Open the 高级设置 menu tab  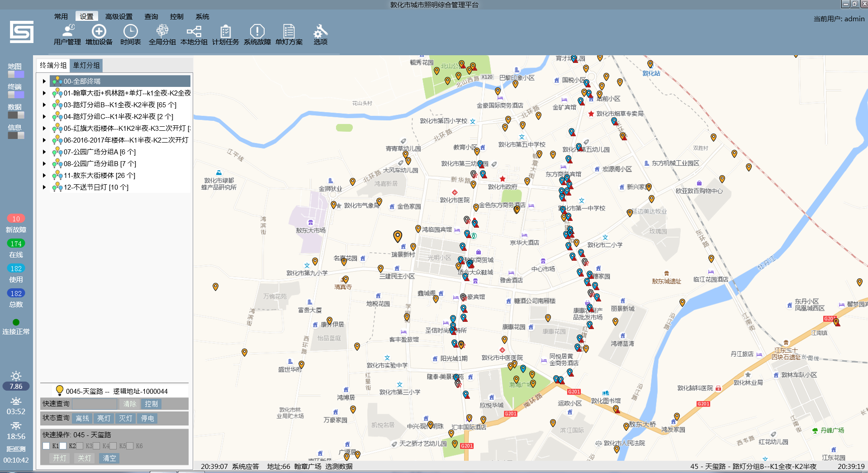click(x=119, y=17)
